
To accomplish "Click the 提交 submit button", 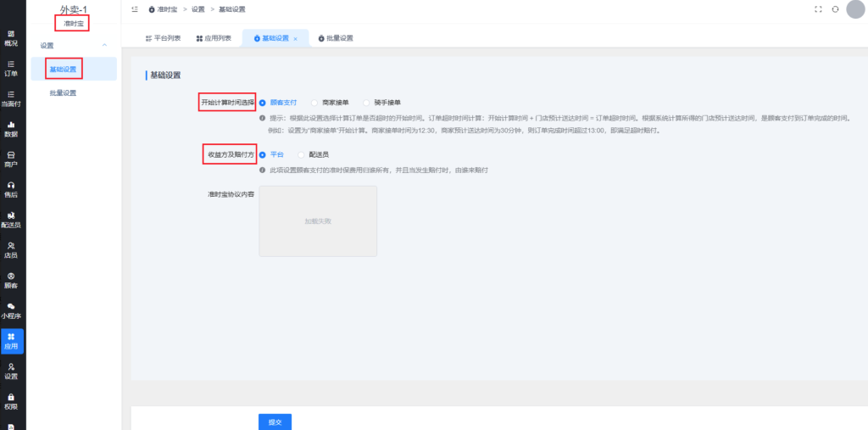I will click(x=274, y=421).
